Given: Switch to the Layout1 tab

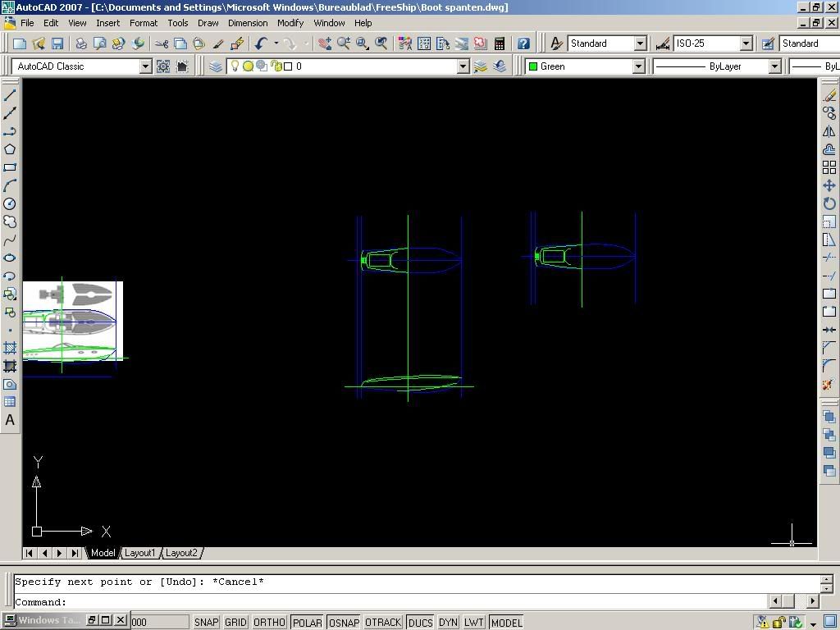Looking at the screenshot, I should 139,553.
